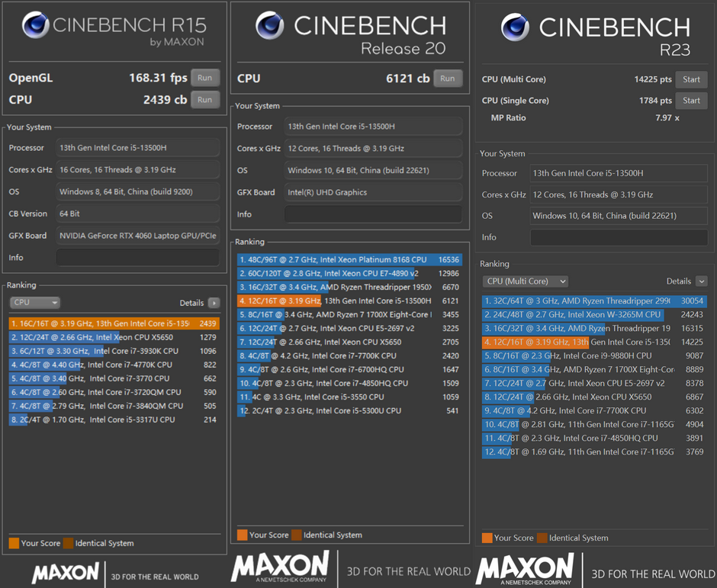Viewport: 717px width, 588px height.
Task: Click the Identical System swatch in R15
Action: tap(68, 543)
